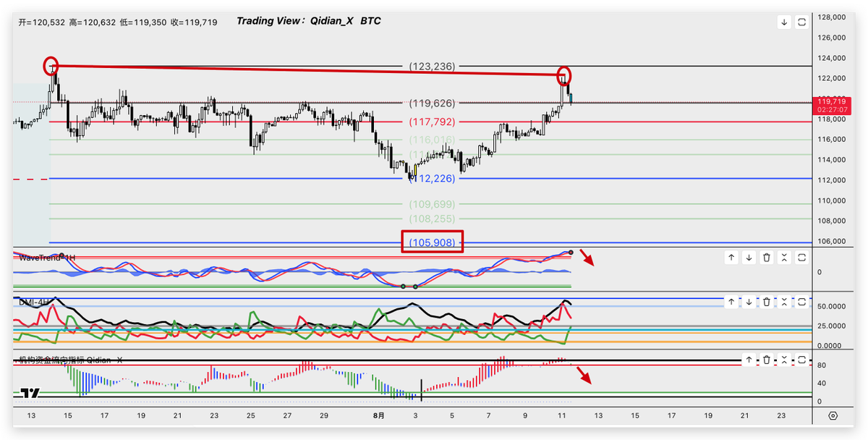Collapse the 机构资金流向指标 pane
Screen dimensions: 868x440
coord(784,360)
